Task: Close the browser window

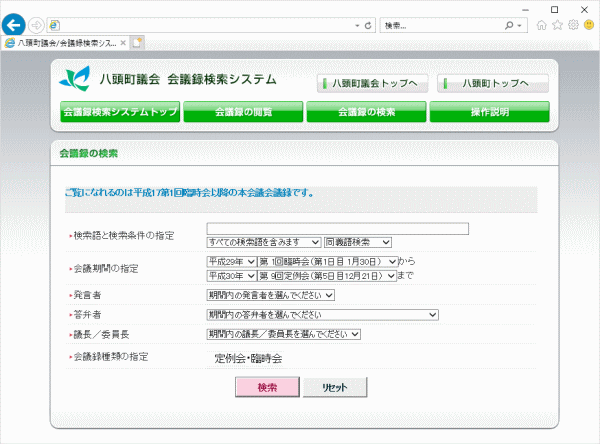Action: [x=584, y=10]
